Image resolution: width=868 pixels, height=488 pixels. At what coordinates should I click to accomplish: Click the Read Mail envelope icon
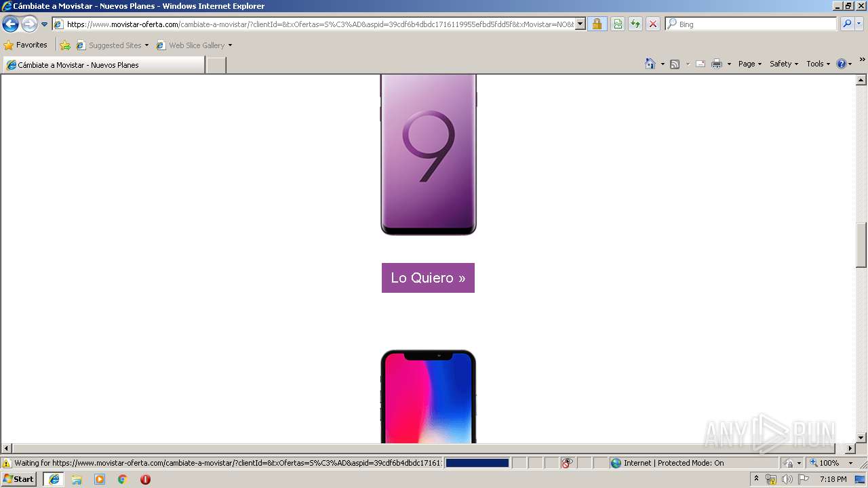701,64
